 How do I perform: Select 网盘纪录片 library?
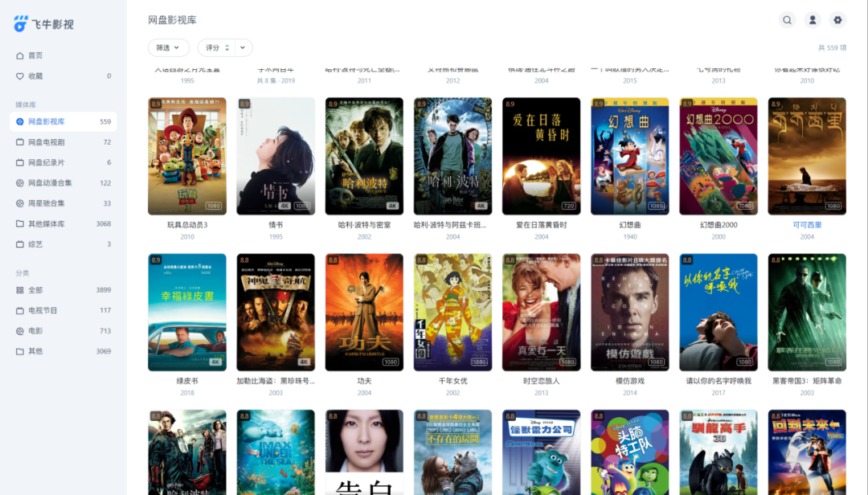tap(63, 162)
